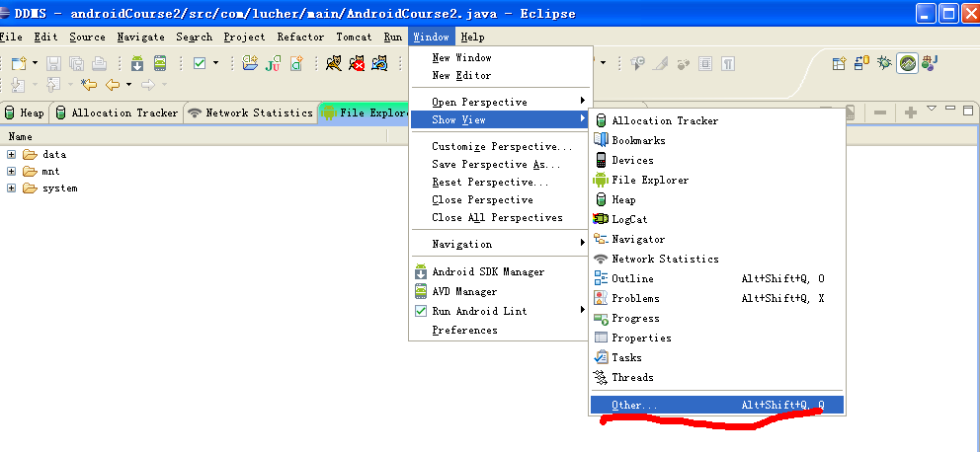This screenshot has height=452, width=980.
Task: Open AVD Manager menu entry
Action: click(501, 291)
